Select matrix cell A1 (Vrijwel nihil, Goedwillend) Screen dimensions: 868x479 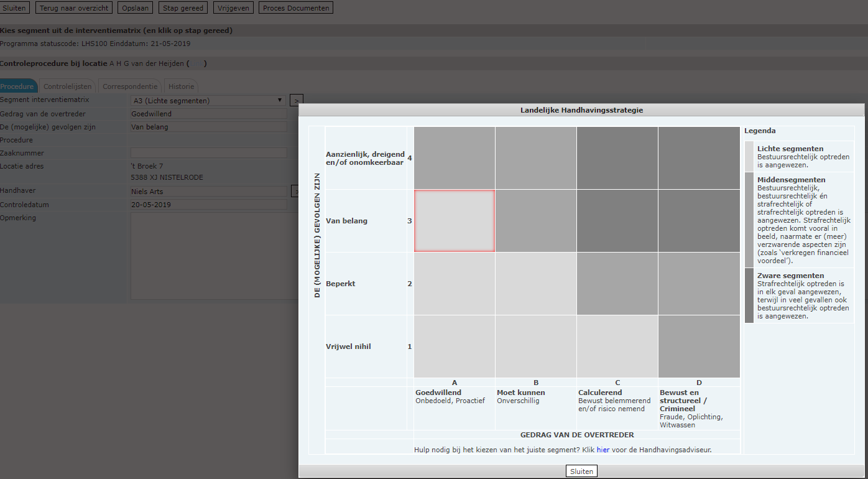click(x=455, y=346)
